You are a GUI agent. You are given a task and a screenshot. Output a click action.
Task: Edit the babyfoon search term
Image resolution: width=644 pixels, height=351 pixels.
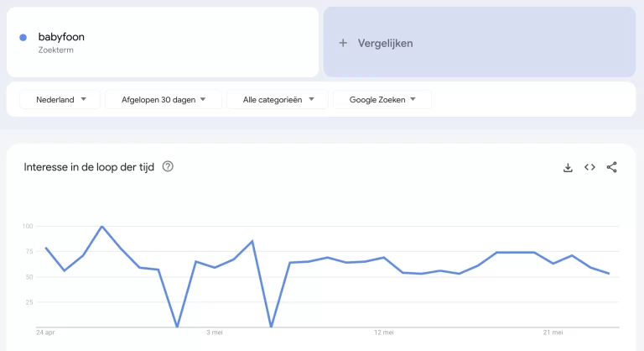pyautogui.click(x=61, y=37)
